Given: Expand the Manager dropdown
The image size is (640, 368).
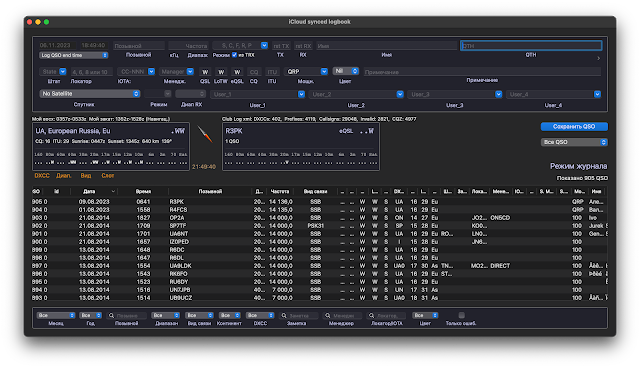Looking at the screenshot, I should coord(190,71).
